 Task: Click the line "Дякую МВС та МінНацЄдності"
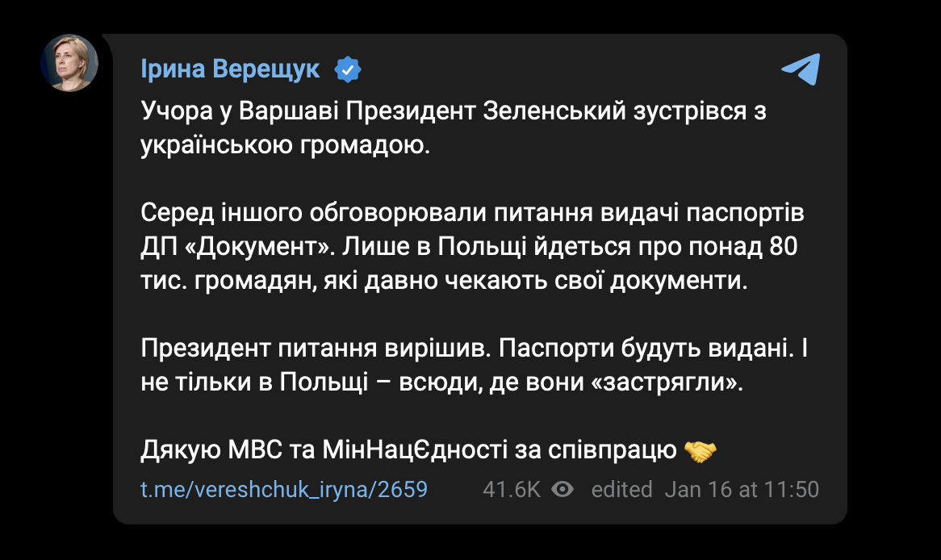tap(429, 449)
